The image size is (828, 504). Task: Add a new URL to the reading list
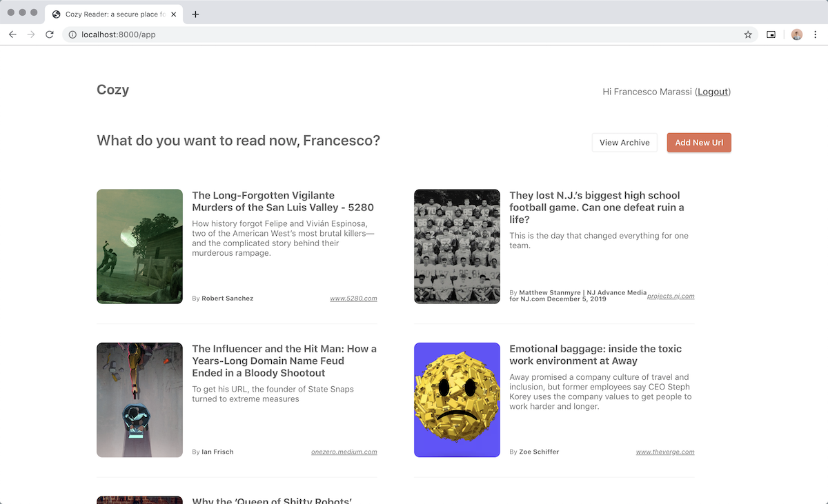point(699,143)
